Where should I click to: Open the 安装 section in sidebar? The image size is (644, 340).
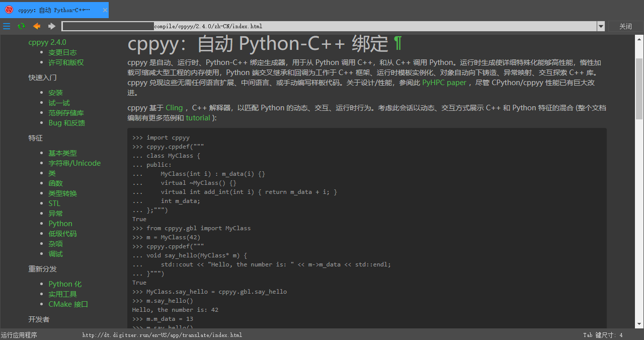[55, 92]
